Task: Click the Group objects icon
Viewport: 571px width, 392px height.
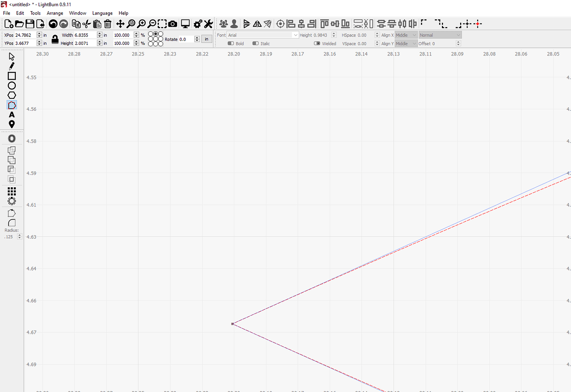Action: pos(223,24)
